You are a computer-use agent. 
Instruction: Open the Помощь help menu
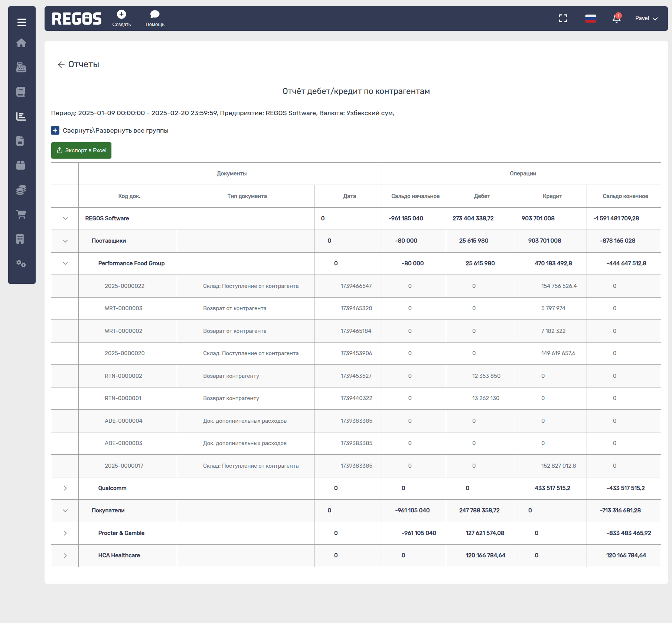[155, 18]
